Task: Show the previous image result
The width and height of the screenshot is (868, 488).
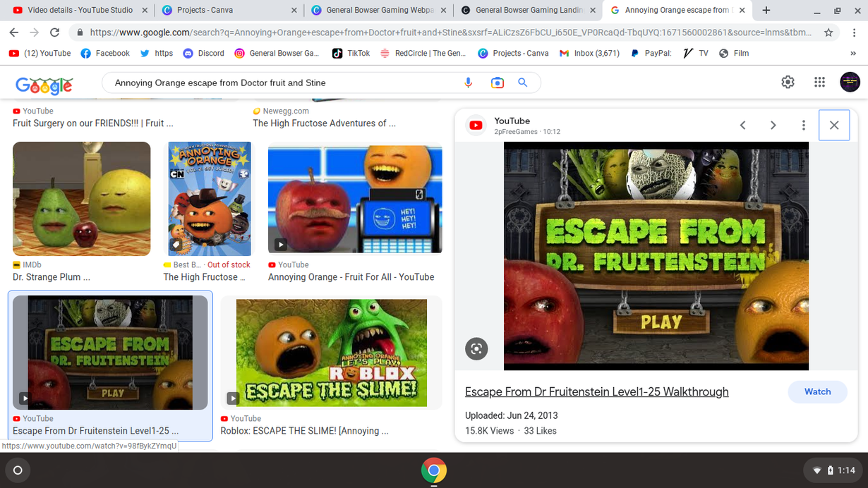Action: click(x=742, y=126)
